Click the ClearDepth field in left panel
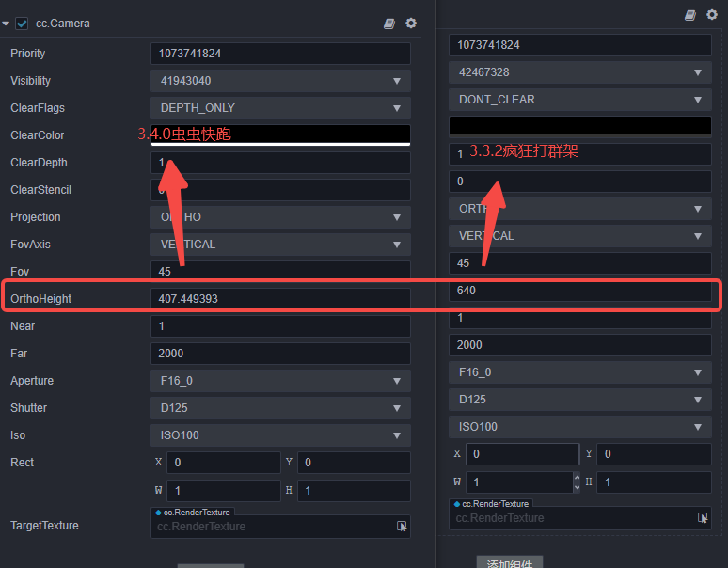Viewport: 728px width, 568px height. 280,163
